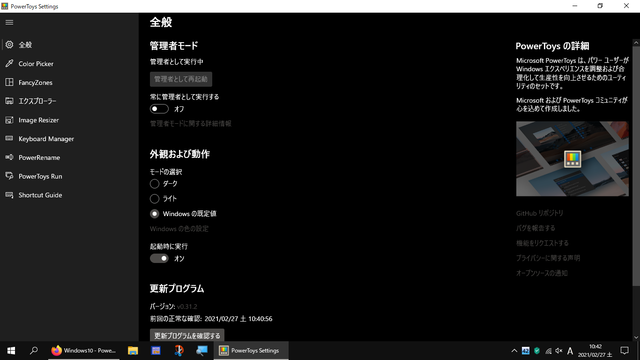
Task: Click the Keyboard Manager keyboard icon
Action: (x=9, y=138)
